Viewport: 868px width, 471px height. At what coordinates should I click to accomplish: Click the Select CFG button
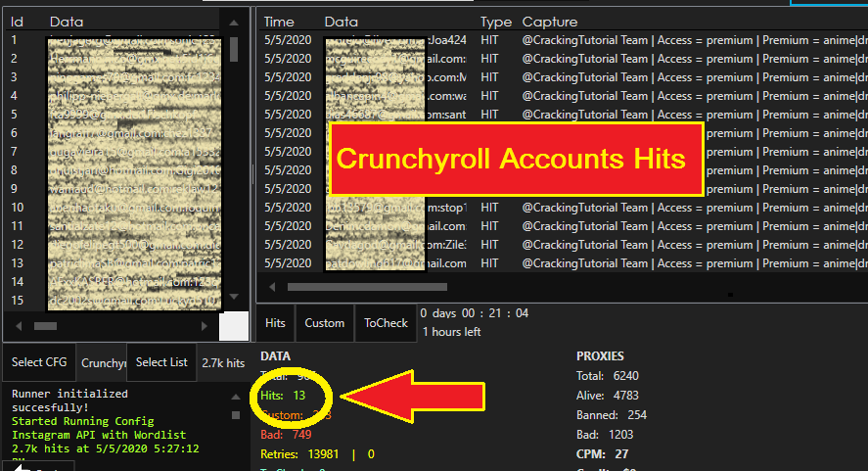pyautogui.click(x=39, y=362)
